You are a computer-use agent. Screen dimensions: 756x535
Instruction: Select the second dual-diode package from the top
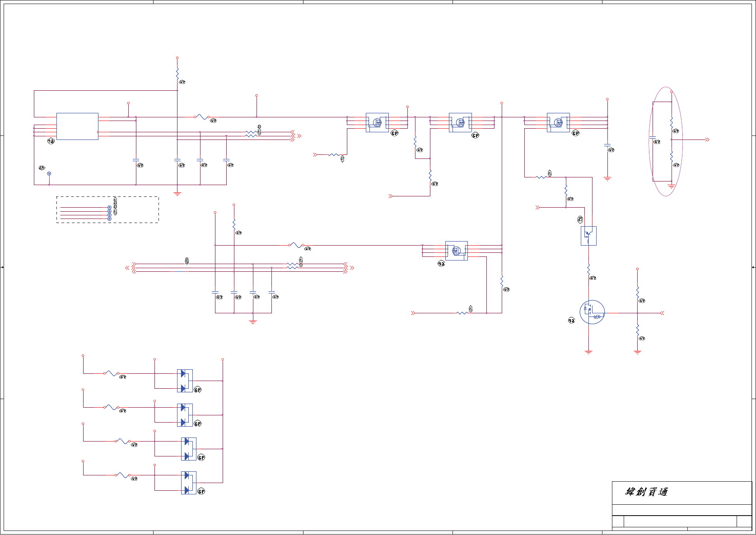click(185, 415)
